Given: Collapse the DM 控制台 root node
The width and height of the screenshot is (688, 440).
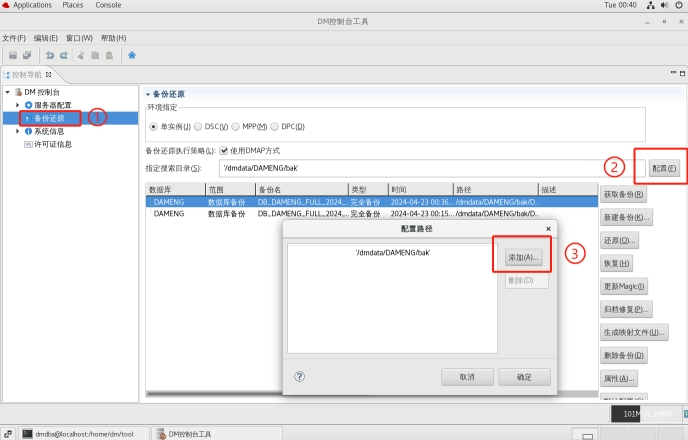Looking at the screenshot, I should point(8,92).
